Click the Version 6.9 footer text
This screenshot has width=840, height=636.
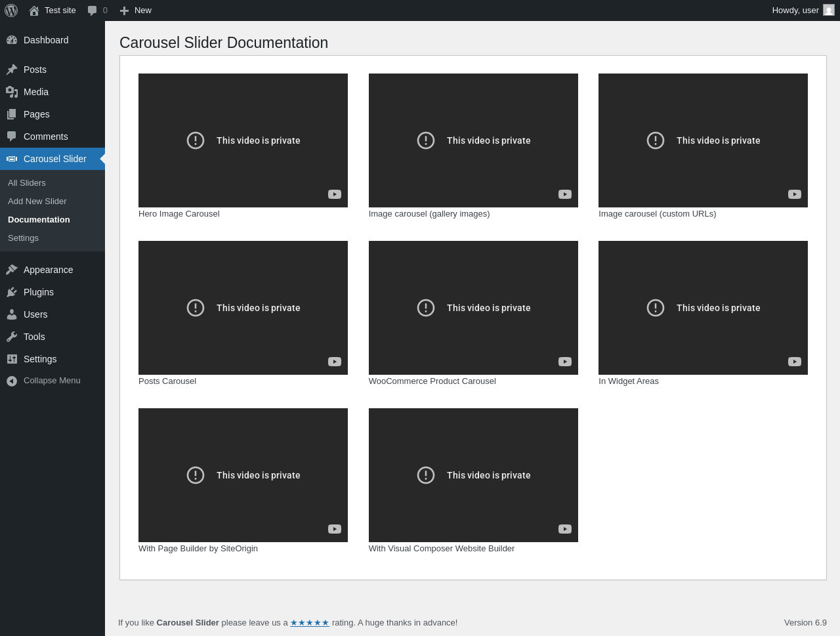805,623
